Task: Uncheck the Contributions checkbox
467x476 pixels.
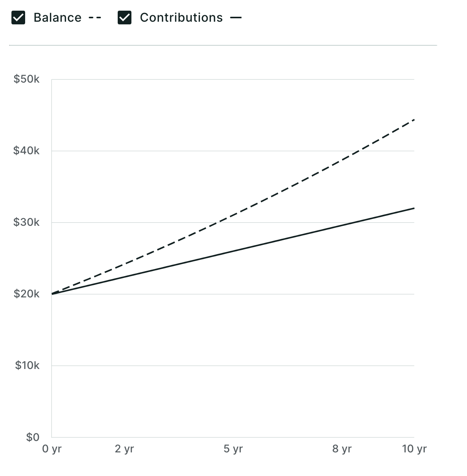Action: (125, 18)
